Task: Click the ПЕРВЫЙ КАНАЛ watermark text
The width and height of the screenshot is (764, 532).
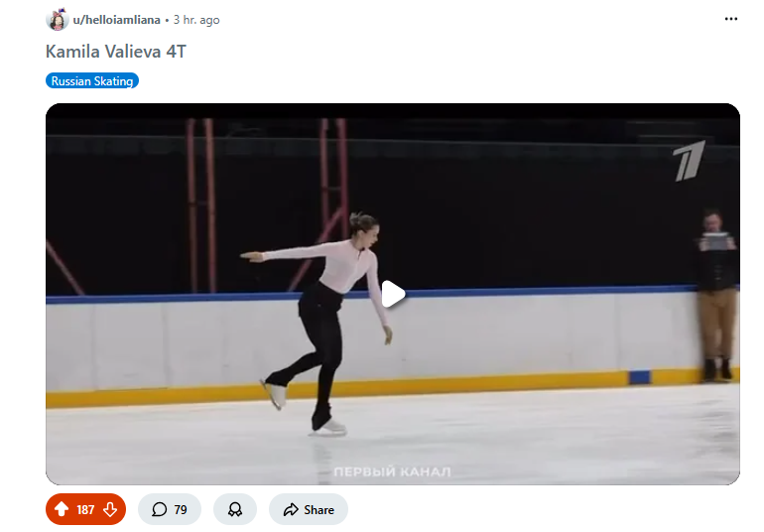Action: point(392,471)
